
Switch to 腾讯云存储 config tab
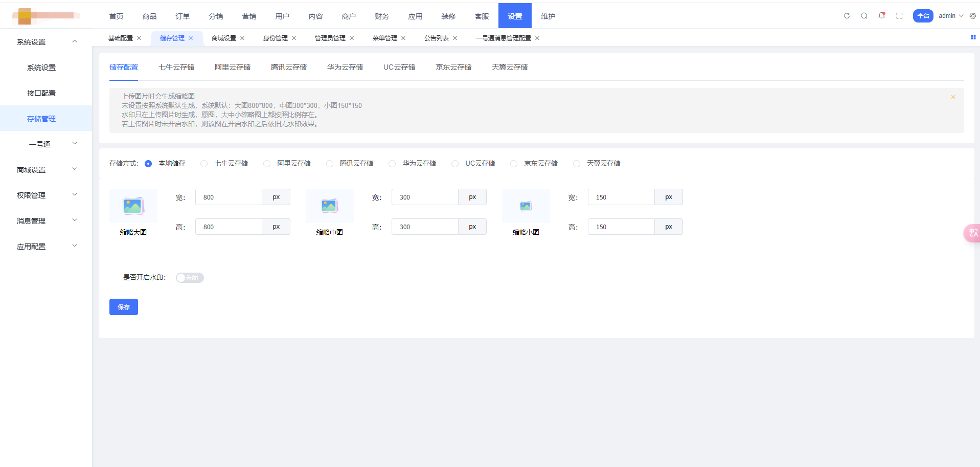tap(289, 68)
